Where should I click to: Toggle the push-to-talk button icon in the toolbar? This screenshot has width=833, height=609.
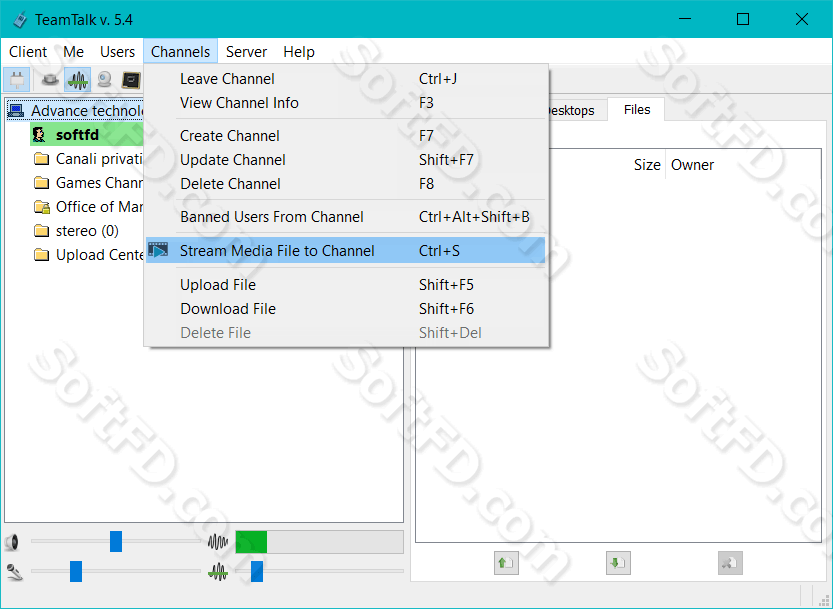pos(50,80)
